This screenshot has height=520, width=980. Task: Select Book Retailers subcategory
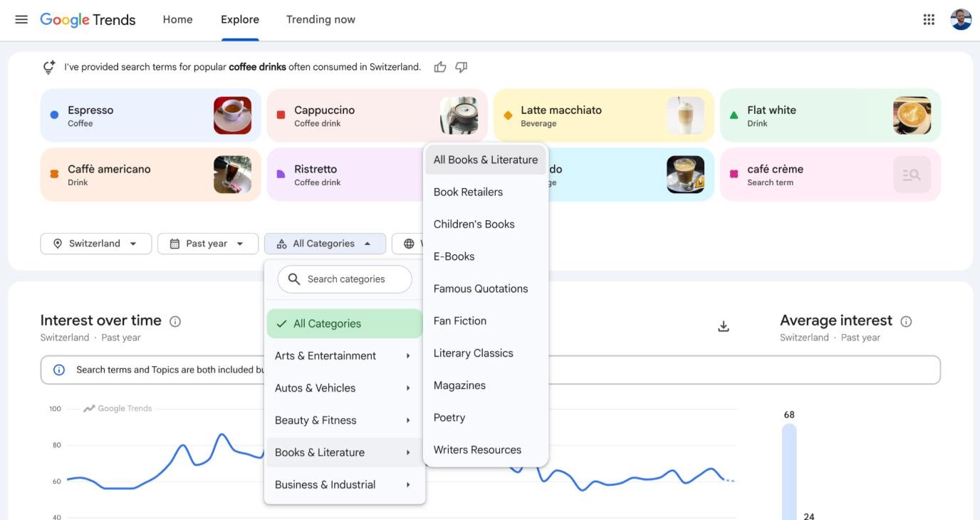(486, 192)
